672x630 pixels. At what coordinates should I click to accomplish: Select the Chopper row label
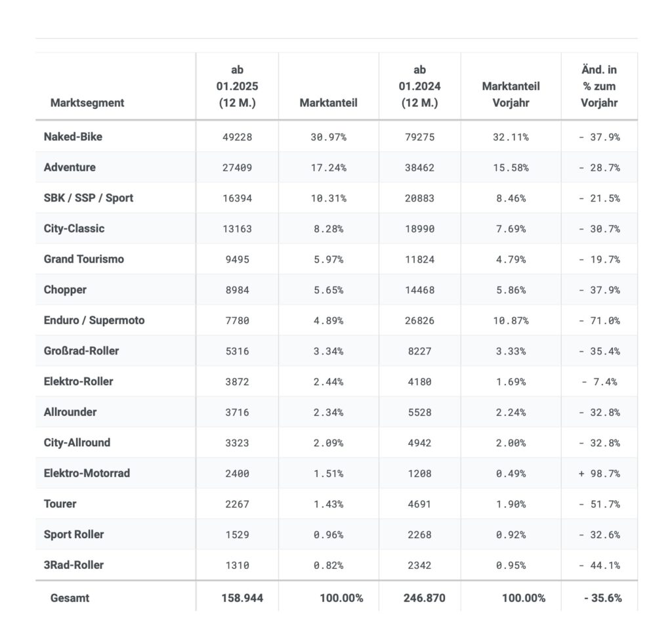coord(65,289)
